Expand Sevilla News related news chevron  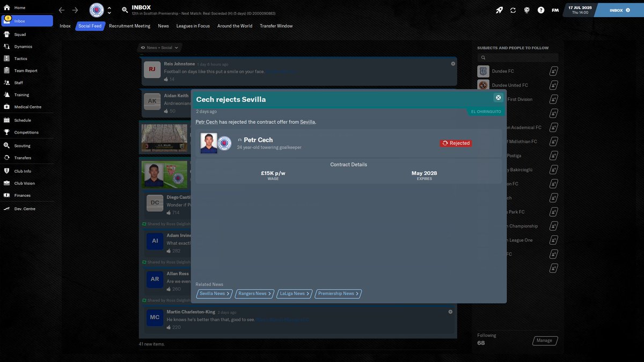[x=228, y=293]
